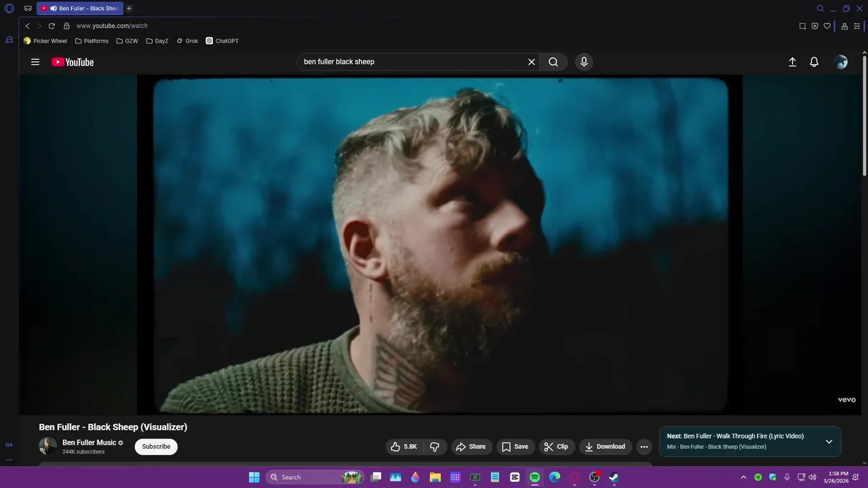Open Task View in the taskbar

376,477
